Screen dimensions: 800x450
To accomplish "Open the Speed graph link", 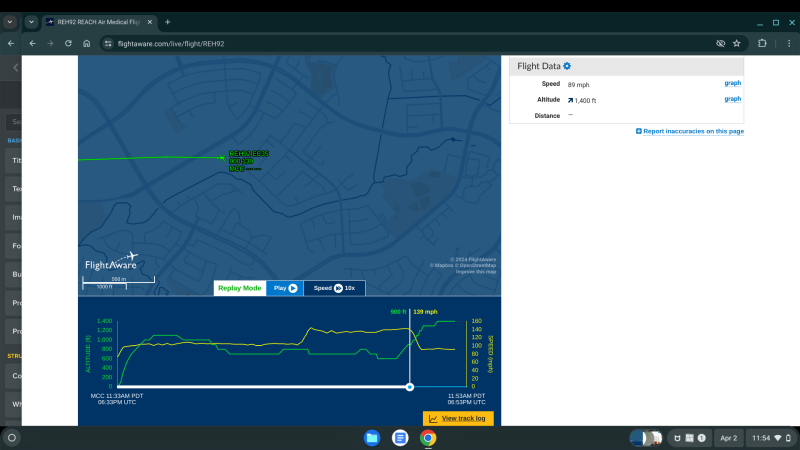I will tap(733, 83).
